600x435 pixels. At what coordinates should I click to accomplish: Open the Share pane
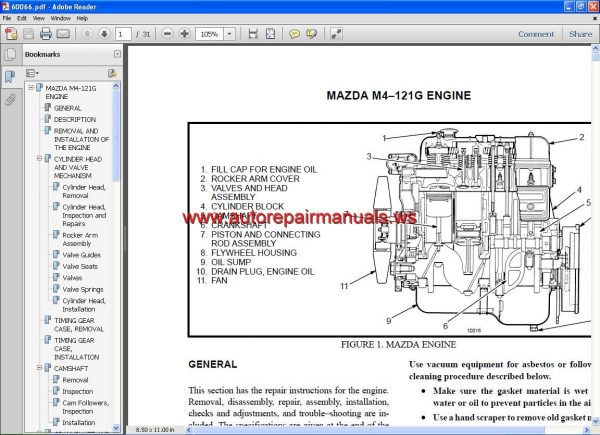580,34
